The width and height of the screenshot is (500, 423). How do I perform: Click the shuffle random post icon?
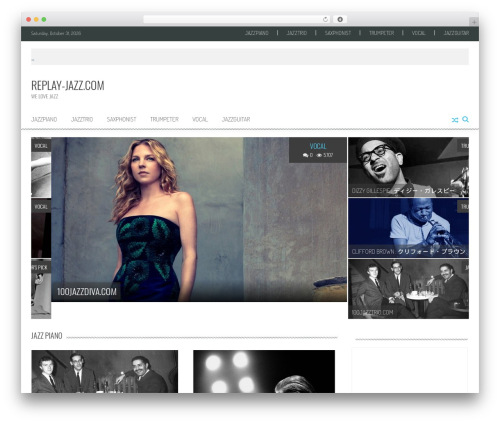[x=455, y=120]
